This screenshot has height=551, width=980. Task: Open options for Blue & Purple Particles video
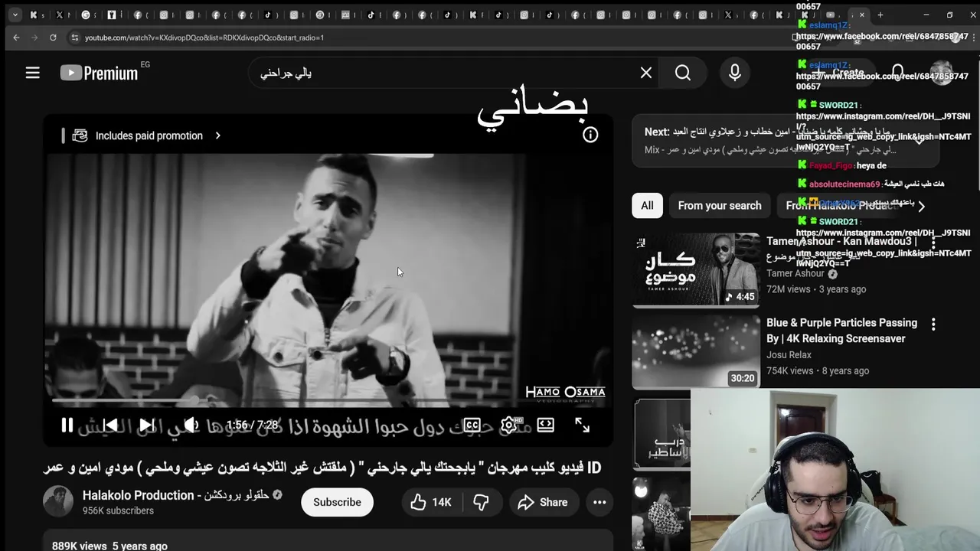933,324
